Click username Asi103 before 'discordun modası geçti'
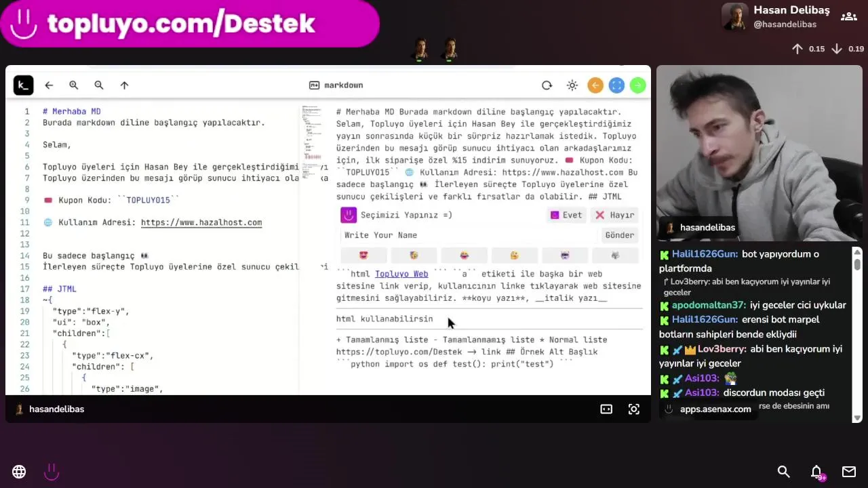 [x=703, y=393]
